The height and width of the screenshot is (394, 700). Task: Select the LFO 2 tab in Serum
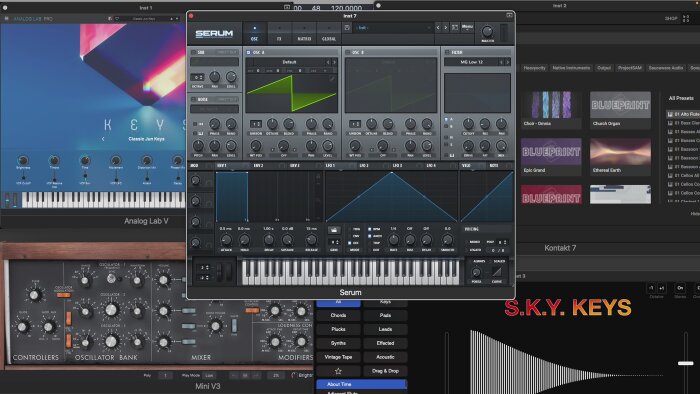pos(364,166)
